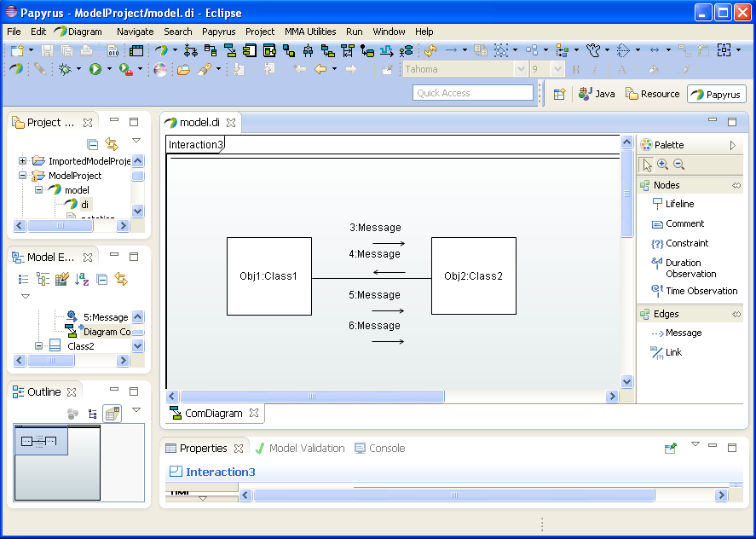Switch to the Console tab
The image size is (756, 539).
380,449
